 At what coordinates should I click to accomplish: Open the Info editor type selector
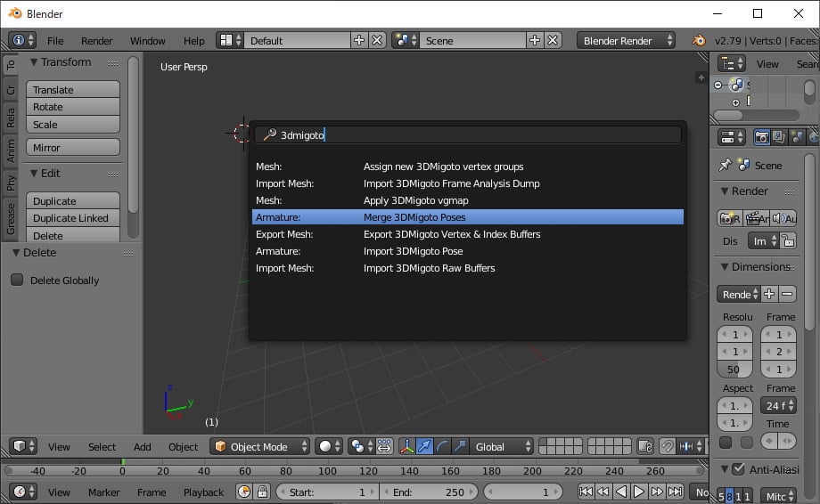[x=22, y=40]
